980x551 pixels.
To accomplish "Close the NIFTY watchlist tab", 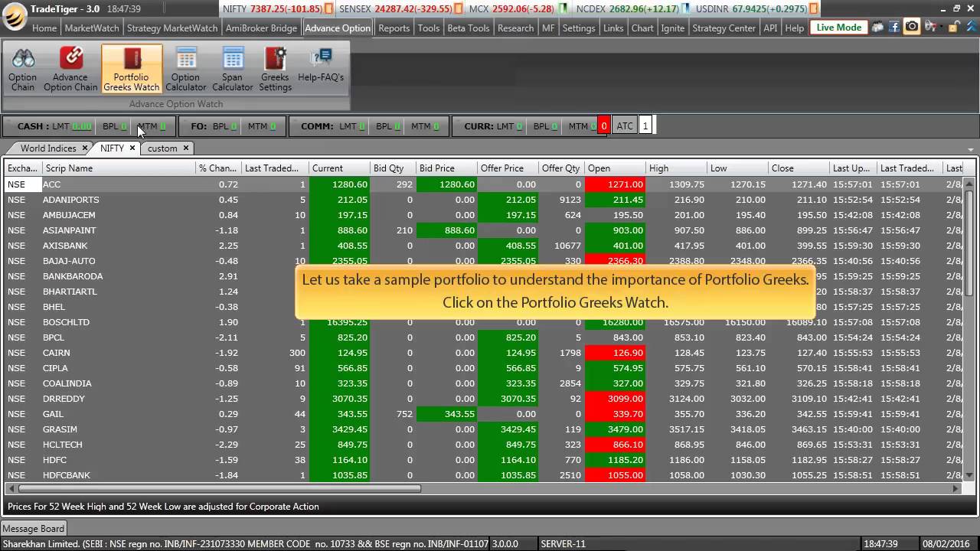I will tap(132, 148).
